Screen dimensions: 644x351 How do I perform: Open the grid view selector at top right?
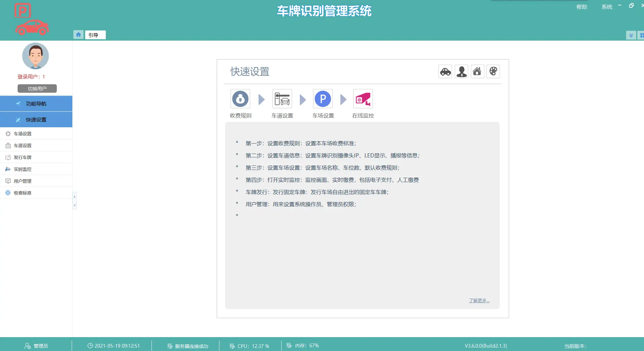point(642,35)
